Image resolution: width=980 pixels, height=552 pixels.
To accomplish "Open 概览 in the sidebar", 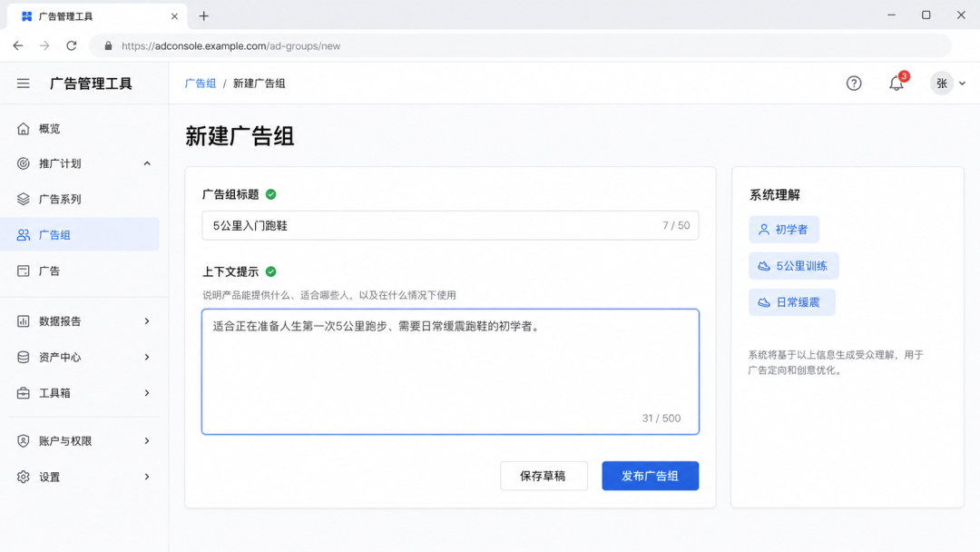I will [x=80, y=128].
